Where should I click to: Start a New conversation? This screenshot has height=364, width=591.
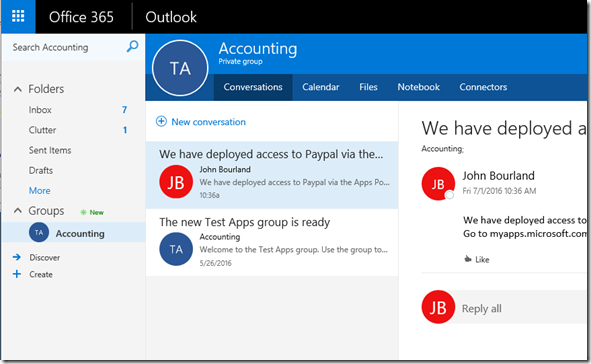(208, 122)
